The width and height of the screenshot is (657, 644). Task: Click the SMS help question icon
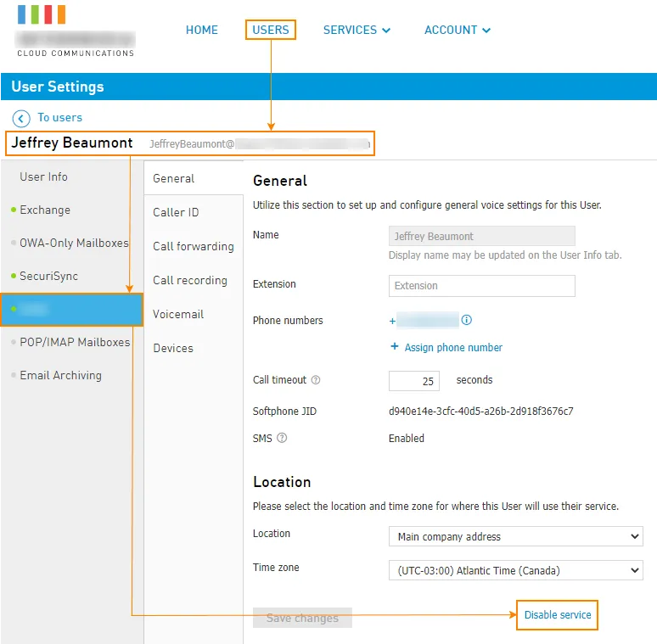coord(282,438)
